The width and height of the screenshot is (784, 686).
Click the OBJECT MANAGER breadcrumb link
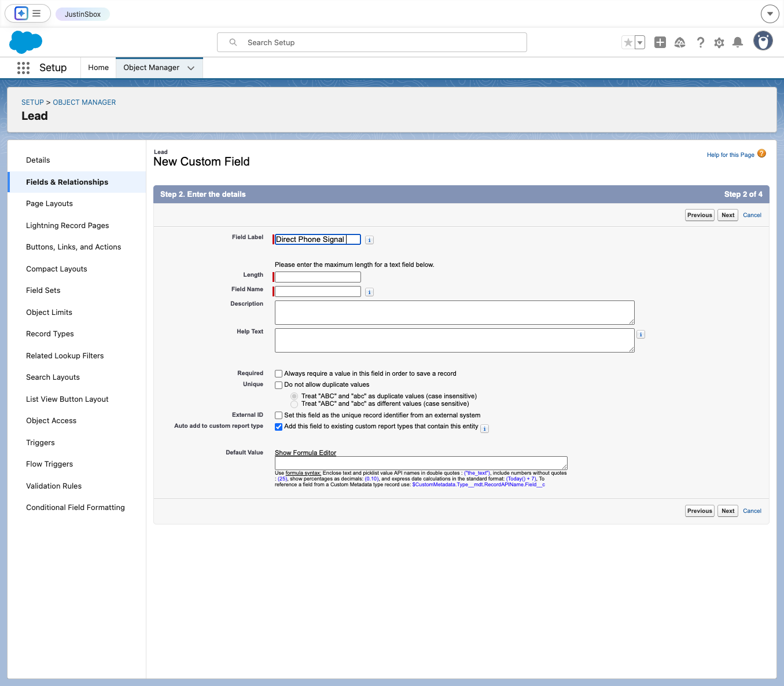(84, 102)
